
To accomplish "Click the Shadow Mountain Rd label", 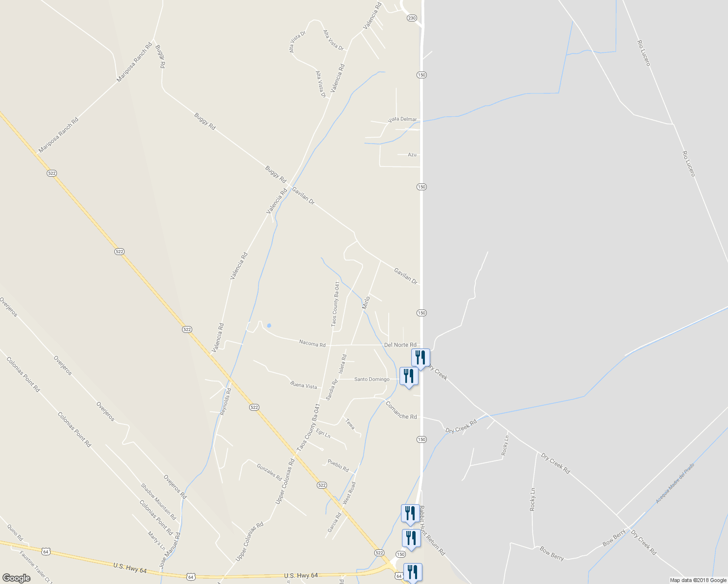I will pyautogui.click(x=158, y=501).
